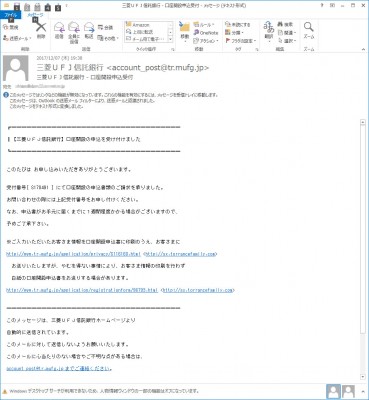Switch to the Message (メッセージ) tab
This screenshot has width=369, height=400.
(x=35, y=15)
